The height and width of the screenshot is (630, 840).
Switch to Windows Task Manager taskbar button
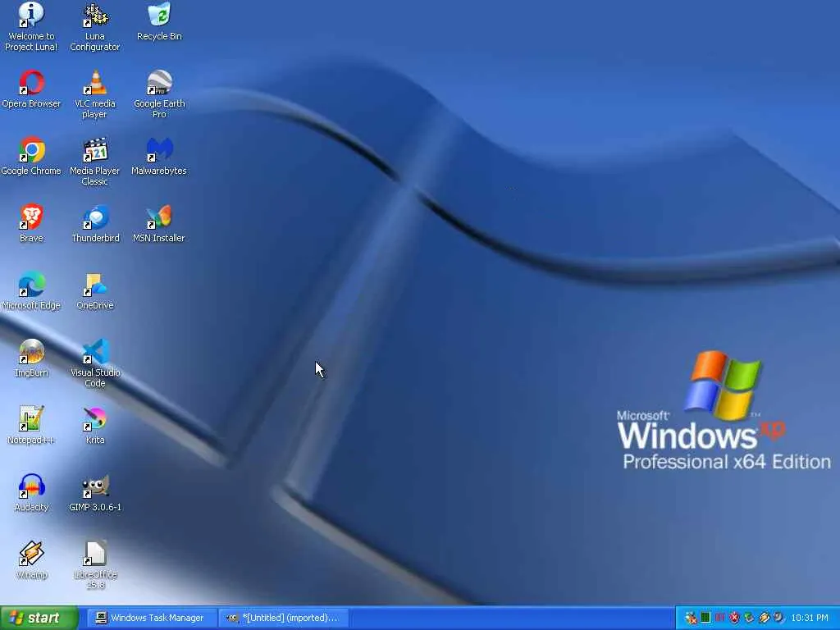pyautogui.click(x=152, y=618)
